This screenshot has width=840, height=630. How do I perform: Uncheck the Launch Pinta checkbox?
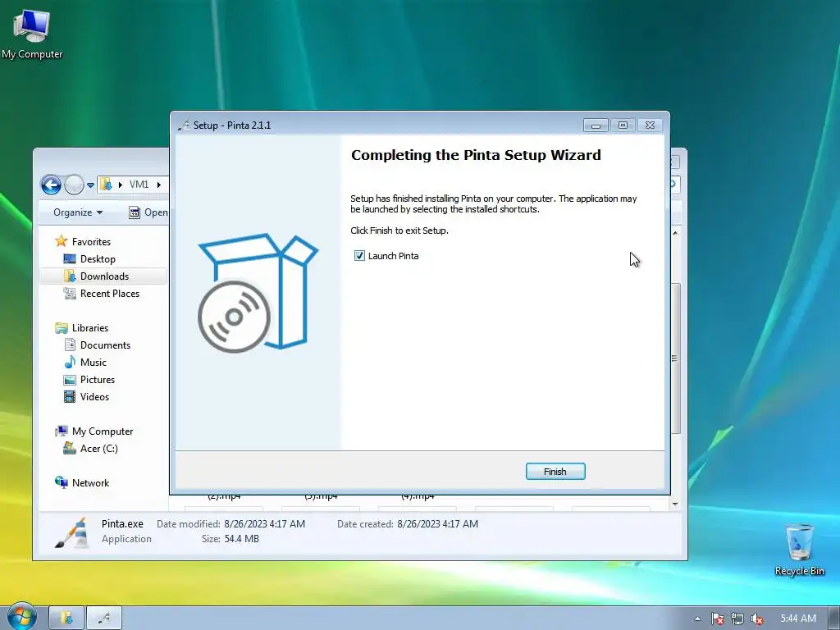(x=359, y=256)
